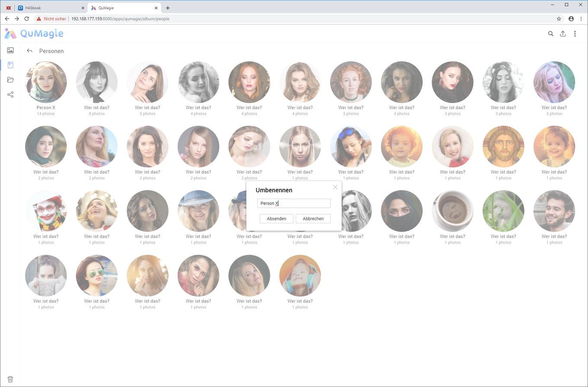This screenshot has height=387, width=588.
Task: Click the back arrow next to Personen
Action: click(29, 51)
